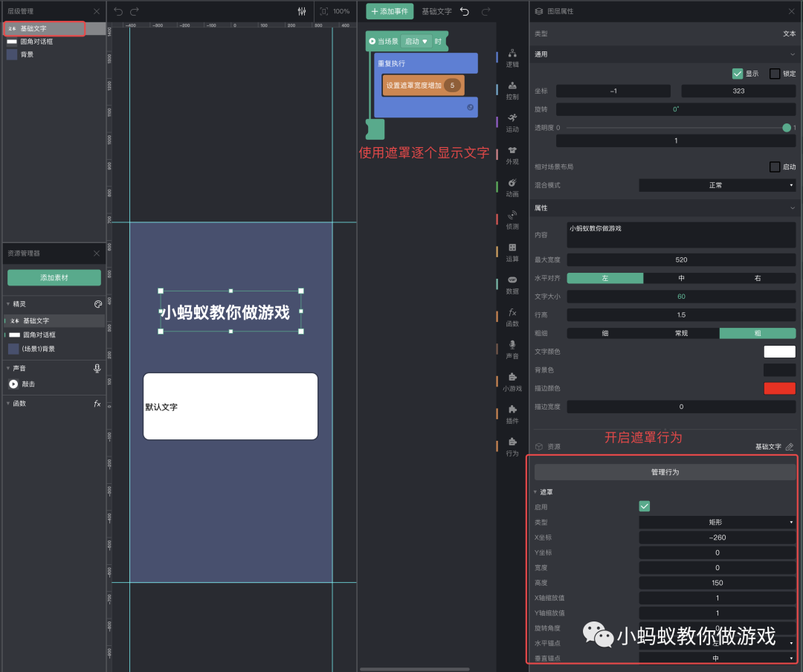This screenshot has height=672, width=803.
Task: Select the 基础文字 sprite in resources
Action: [54, 320]
